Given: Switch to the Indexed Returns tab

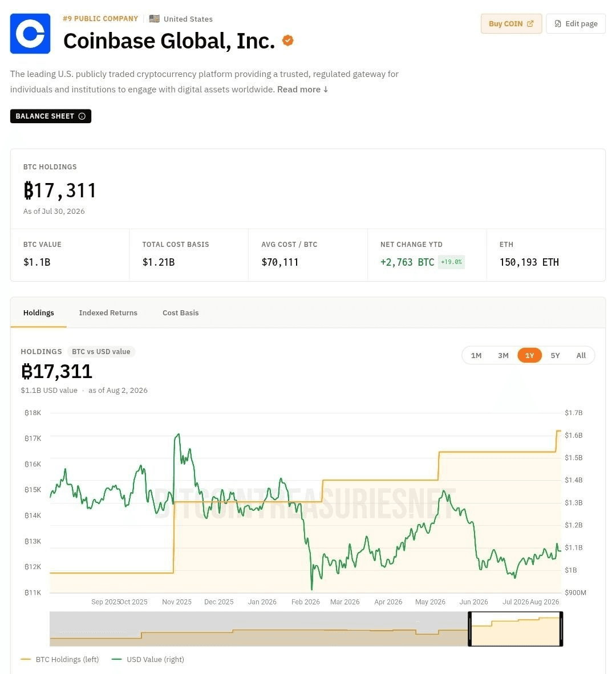Looking at the screenshot, I should 108,312.
